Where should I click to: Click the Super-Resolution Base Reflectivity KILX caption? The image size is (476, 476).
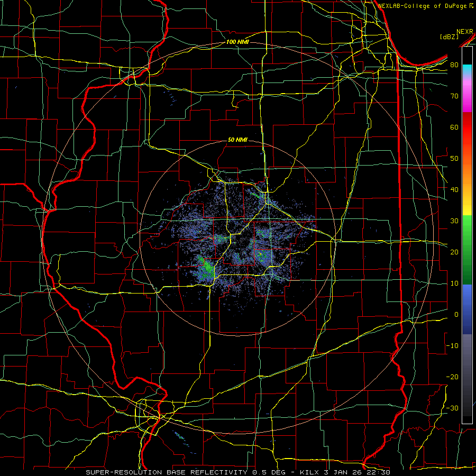(237, 472)
